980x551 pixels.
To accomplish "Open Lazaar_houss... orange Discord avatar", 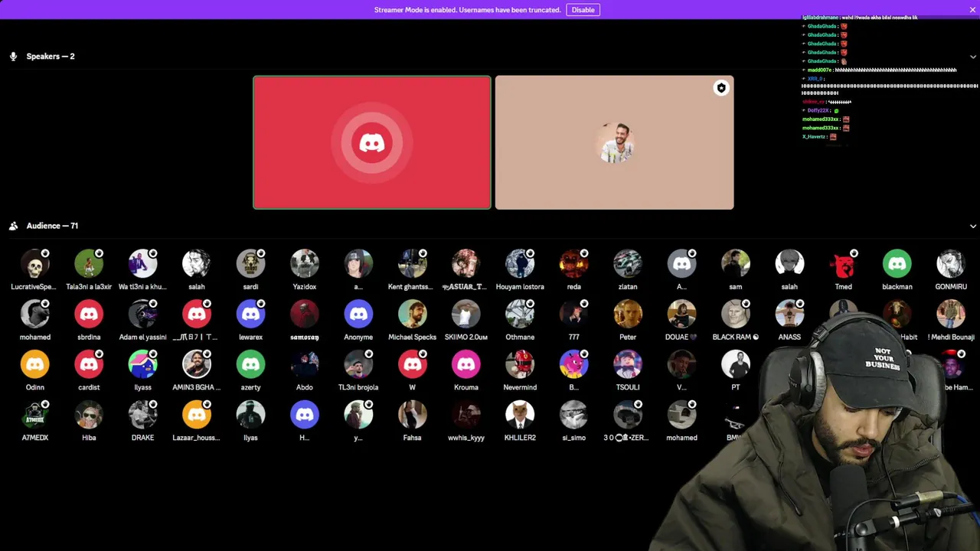I will click(x=197, y=416).
